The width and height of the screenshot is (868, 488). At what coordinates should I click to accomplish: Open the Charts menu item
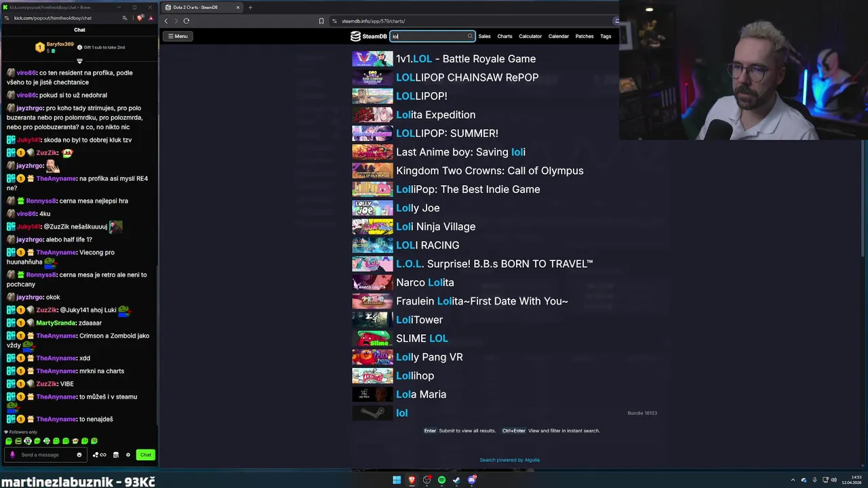(x=505, y=36)
